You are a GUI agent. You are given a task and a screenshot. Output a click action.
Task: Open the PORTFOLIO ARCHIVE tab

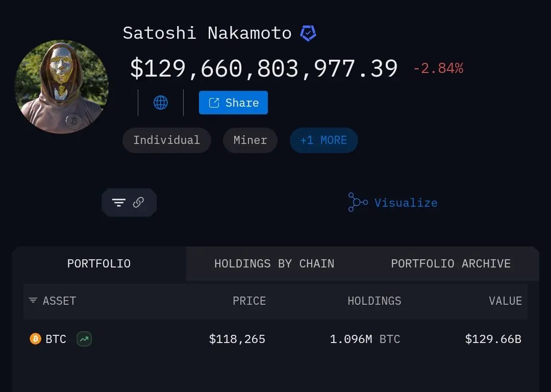pos(451,264)
